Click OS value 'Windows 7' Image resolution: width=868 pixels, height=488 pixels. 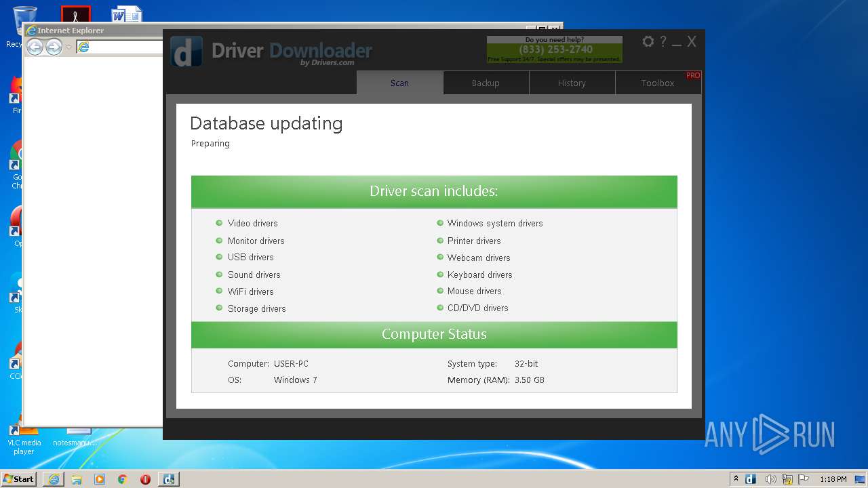point(295,380)
